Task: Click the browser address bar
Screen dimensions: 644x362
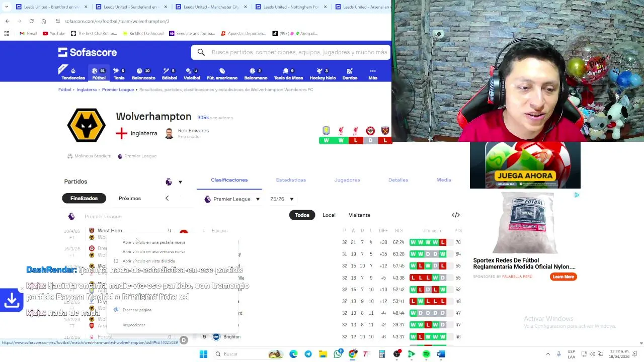Action: tap(221, 21)
